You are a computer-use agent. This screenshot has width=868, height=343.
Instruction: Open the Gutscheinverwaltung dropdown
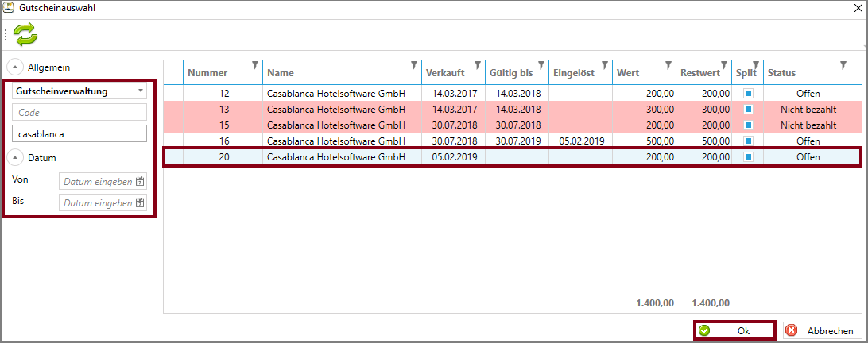[x=79, y=91]
